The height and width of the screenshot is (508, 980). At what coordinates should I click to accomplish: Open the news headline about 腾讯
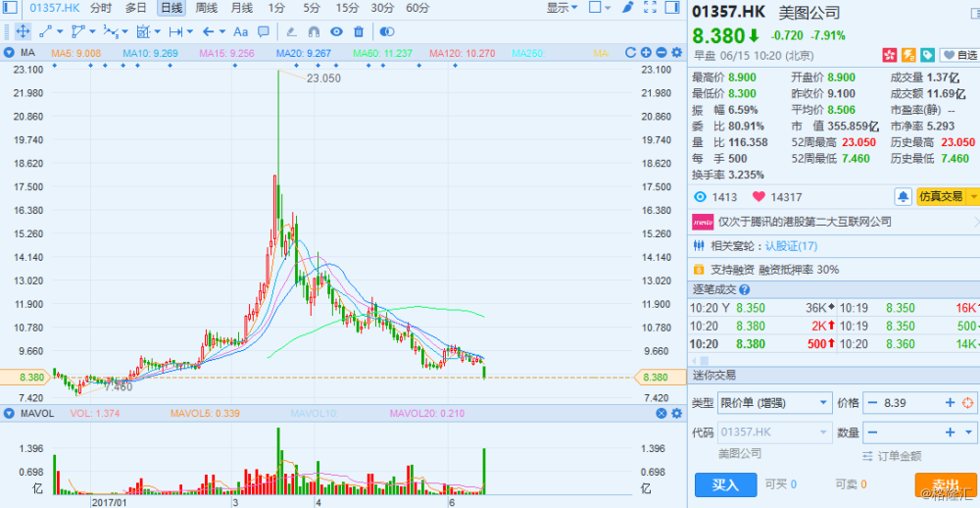coord(805,222)
